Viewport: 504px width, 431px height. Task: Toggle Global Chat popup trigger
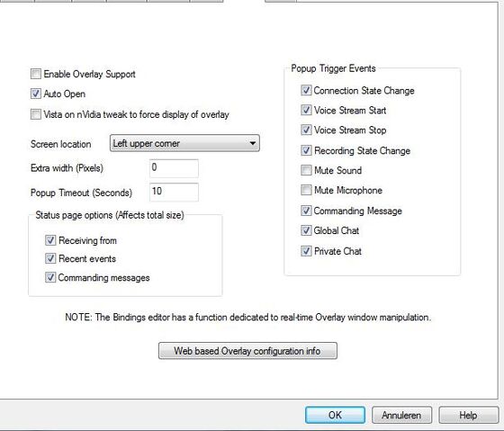click(x=306, y=230)
